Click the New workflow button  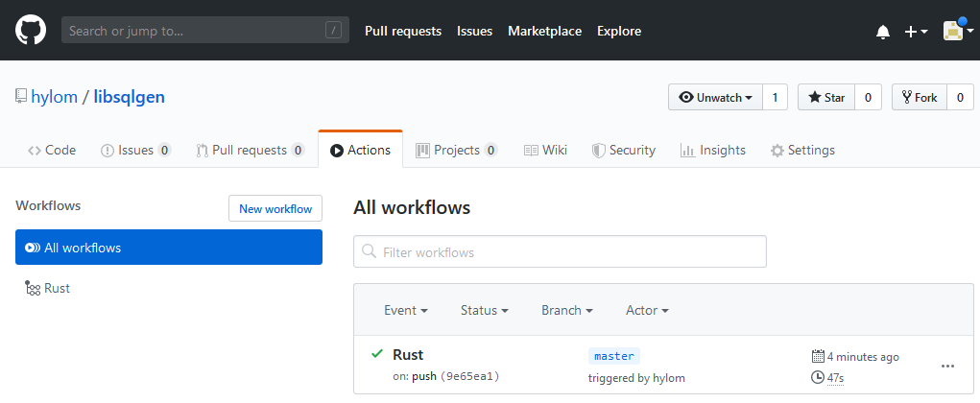[x=275, y=208]
